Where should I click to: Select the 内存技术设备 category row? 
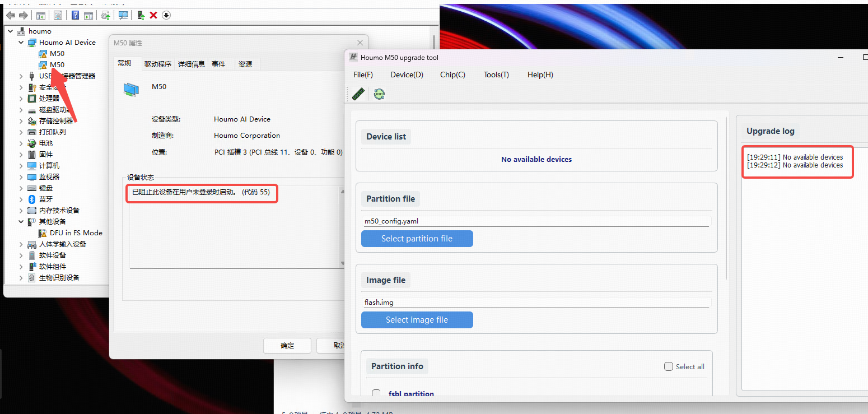59,210
